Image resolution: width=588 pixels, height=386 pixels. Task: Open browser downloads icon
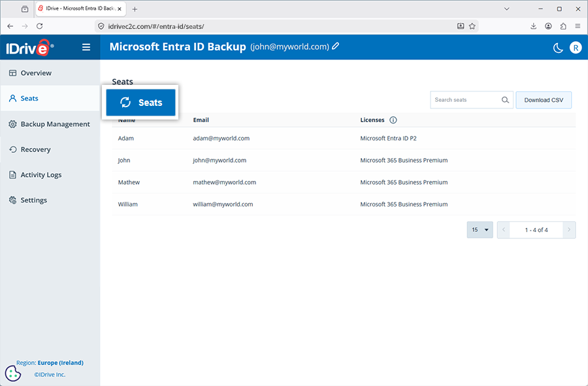click(x=533, y=26)
